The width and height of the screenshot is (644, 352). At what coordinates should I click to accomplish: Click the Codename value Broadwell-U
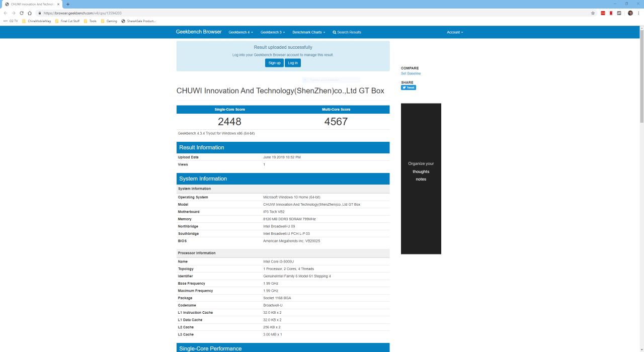point(273,305)
